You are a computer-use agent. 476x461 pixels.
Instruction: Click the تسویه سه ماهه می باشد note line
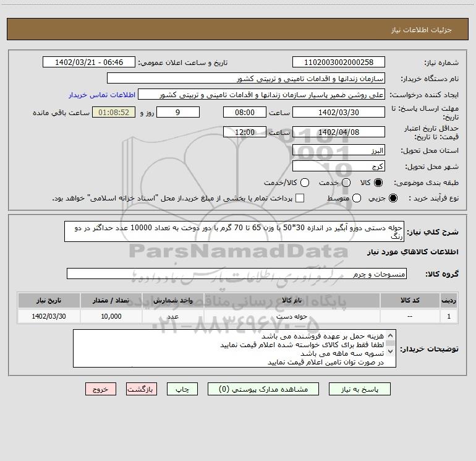pyautogui.click(x=342, y=353)
